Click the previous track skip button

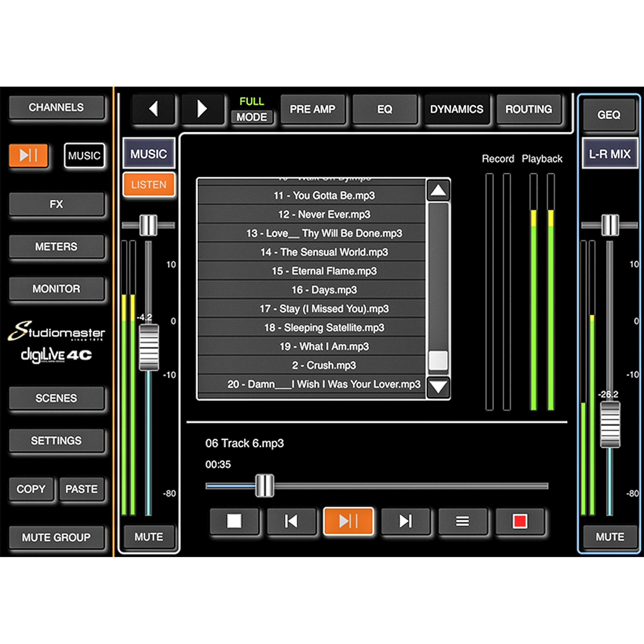pos(291,521)
